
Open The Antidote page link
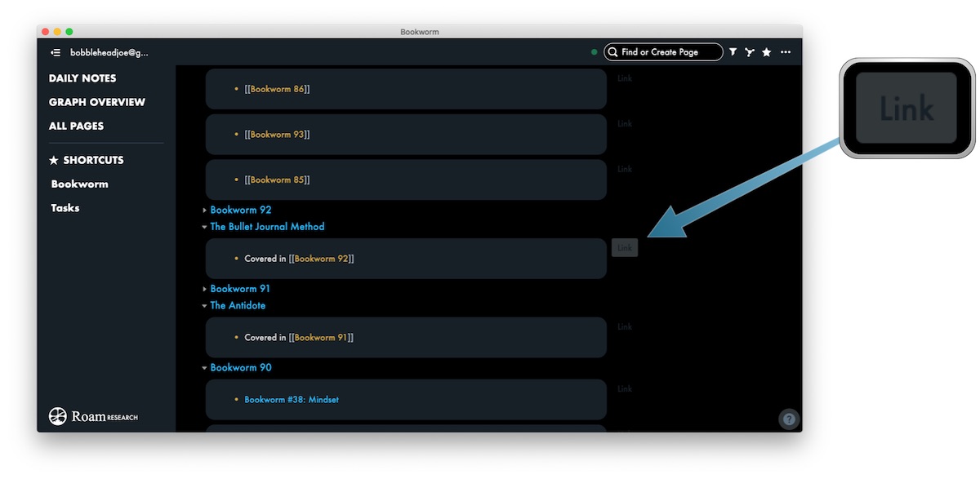[238, 305]
